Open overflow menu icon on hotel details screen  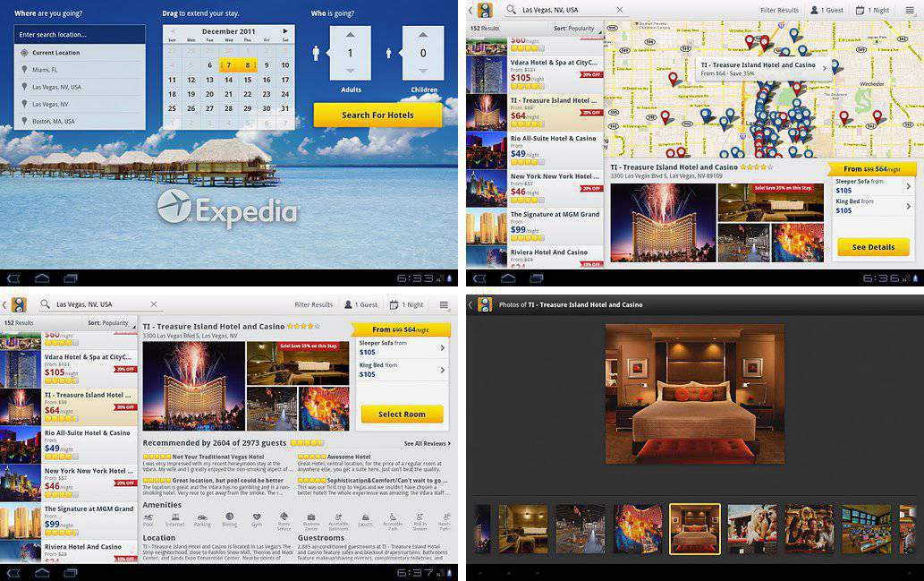444,304
